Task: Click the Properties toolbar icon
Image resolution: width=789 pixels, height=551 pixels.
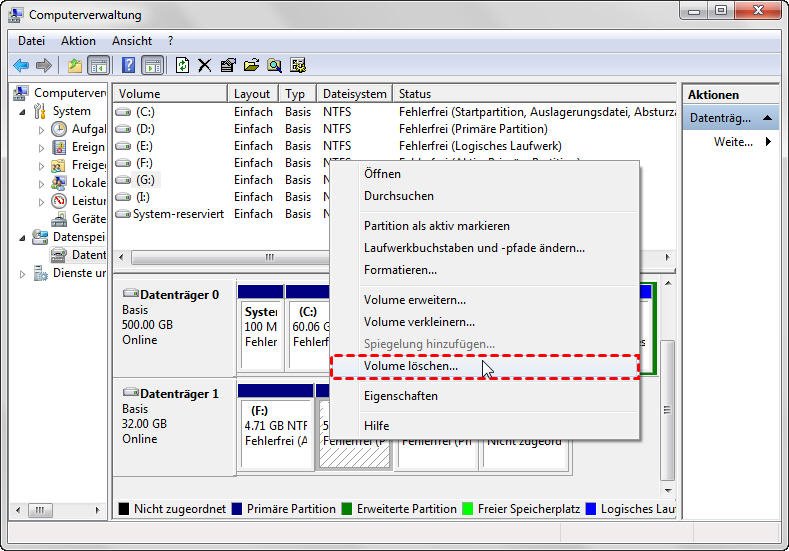Action: 228,65
